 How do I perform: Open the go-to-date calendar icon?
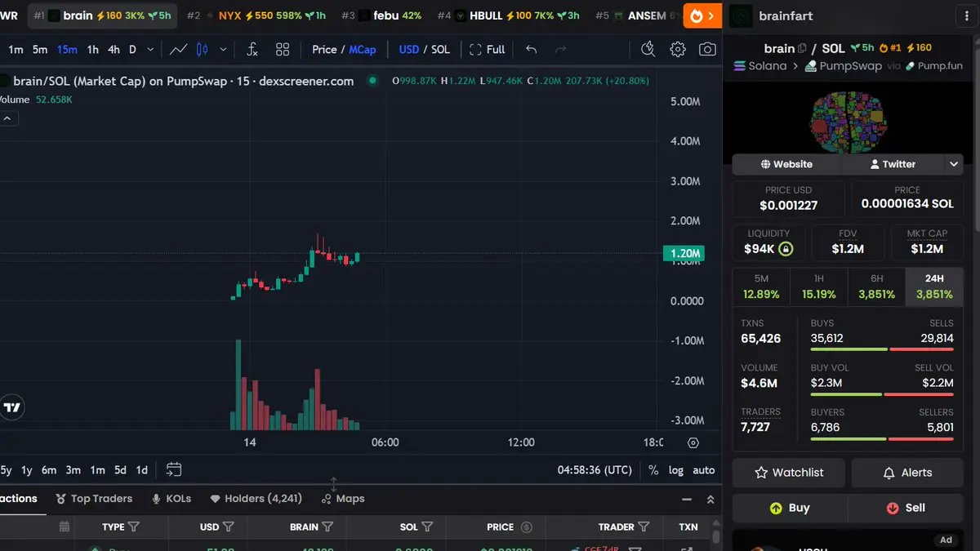173,469
